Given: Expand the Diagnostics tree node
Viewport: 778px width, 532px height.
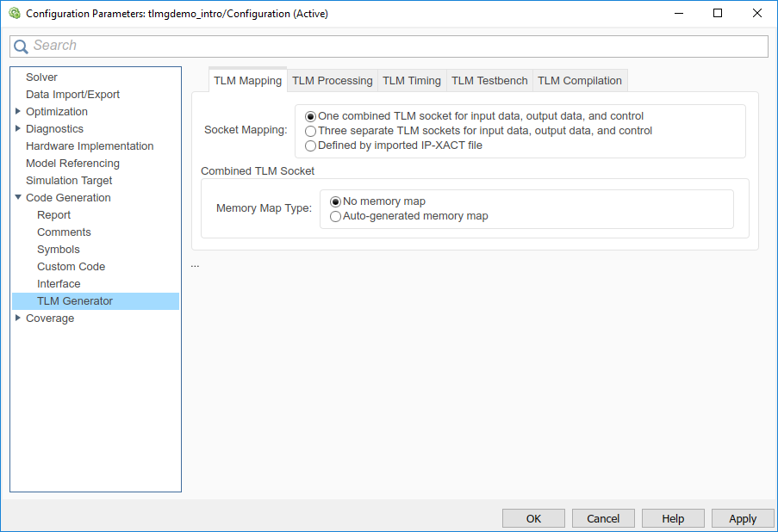Looking at the screenshot, I should pos(18,128).
